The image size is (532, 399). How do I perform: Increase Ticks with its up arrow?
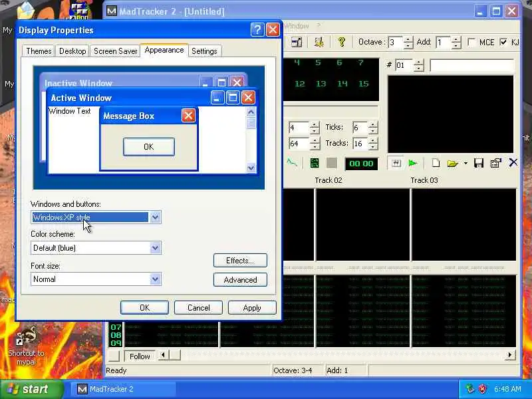pyautogui.click(x=373, y=124)
